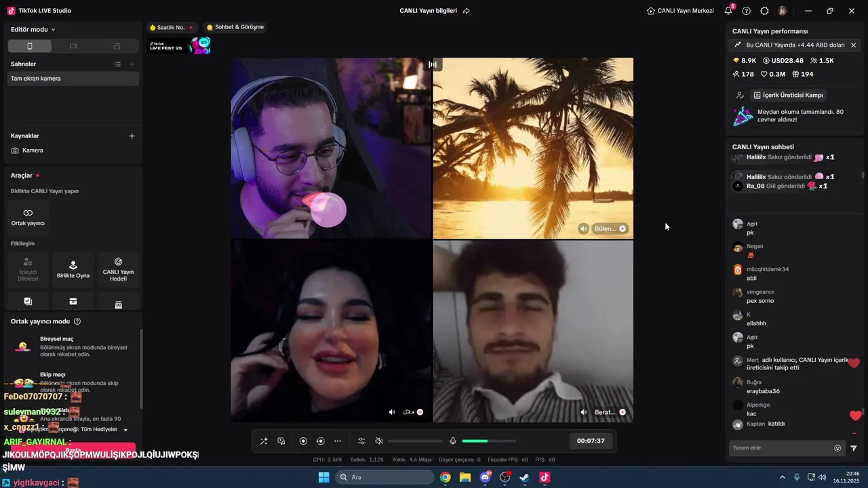Toggle audio for the Berat... guest
Viewport: 868px width, 488px height.
583,412
